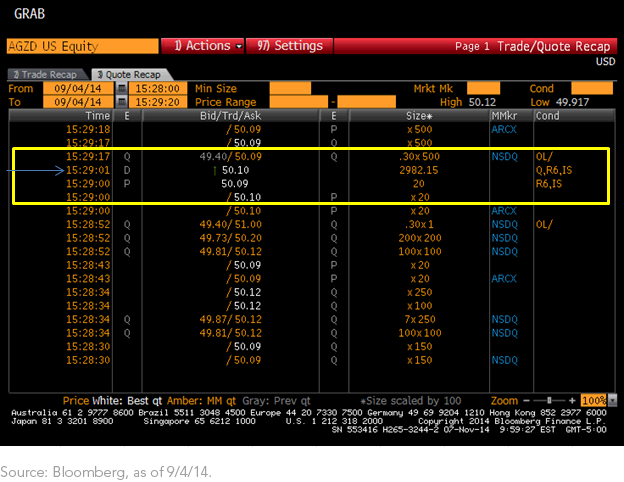Edit the To date 09/04/14 field

(78, 102)
